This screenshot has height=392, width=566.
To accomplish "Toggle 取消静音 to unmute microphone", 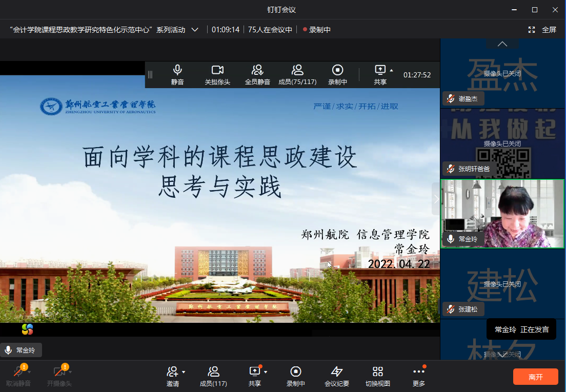I will tap(18, 372).
